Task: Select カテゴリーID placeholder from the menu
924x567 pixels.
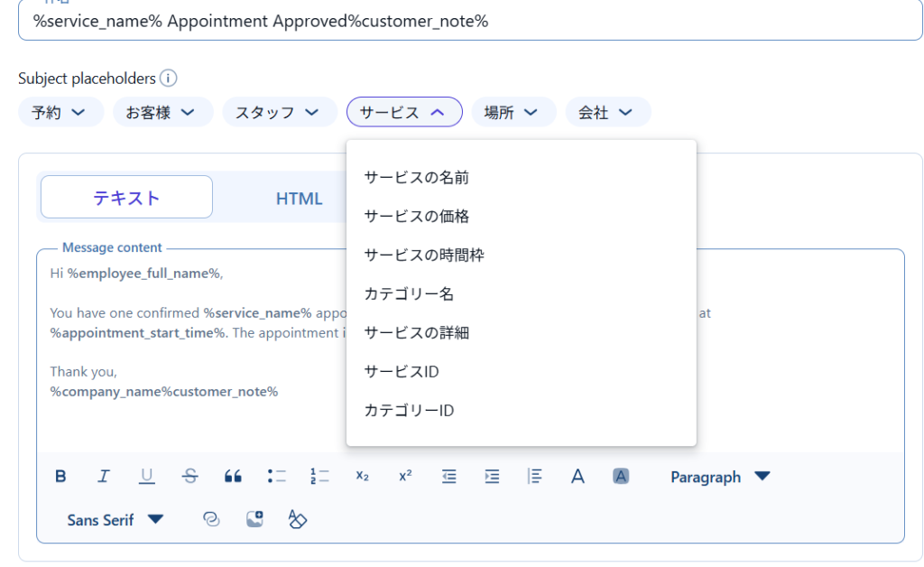Action: tap(409, 411)
